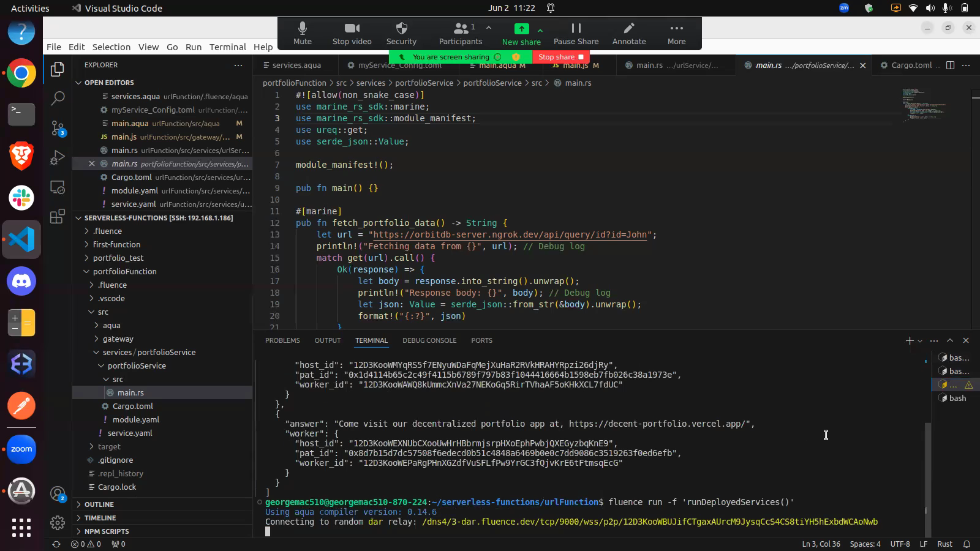Screen dimensions: 980x551
Task: Expand the aqua folder
Action: tap(111, 325)
